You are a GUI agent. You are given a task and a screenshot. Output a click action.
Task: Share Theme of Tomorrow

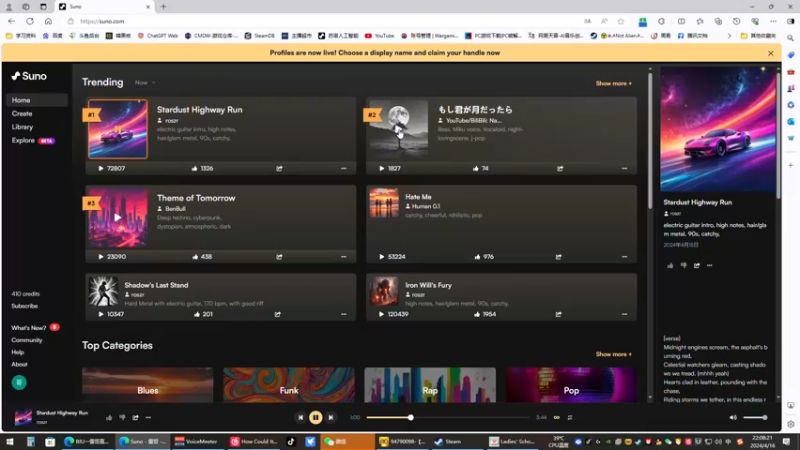(279, 257)
